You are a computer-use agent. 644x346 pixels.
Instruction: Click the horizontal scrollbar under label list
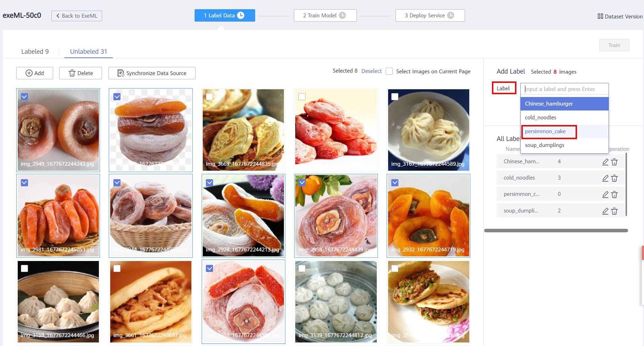556,231
